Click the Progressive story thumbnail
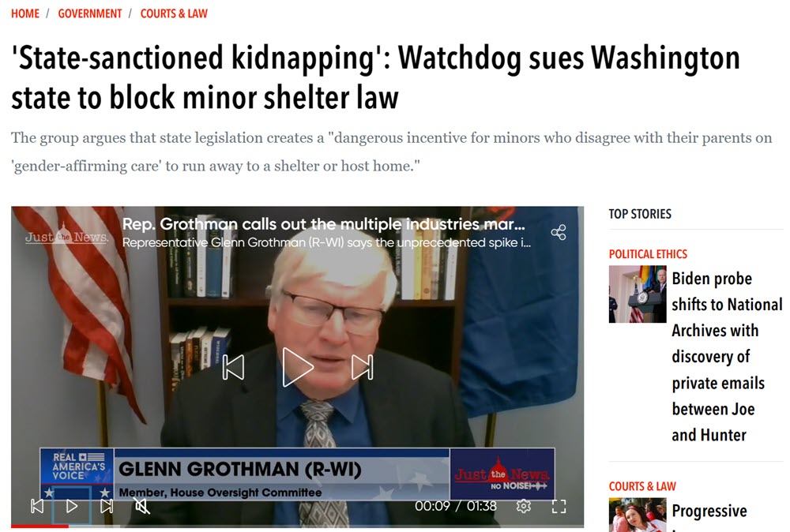This screenshot has height=532, width=790. point(638,515)
